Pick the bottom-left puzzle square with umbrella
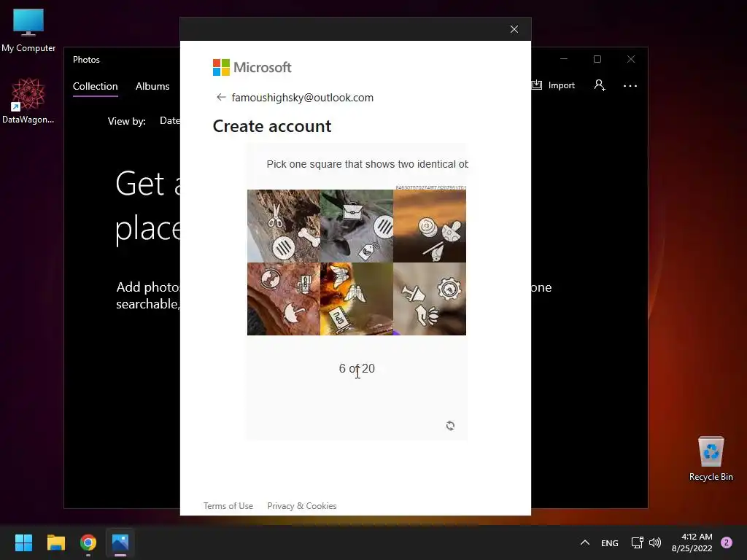This screenshot has width=747, height=560. [x=284, y=298]
